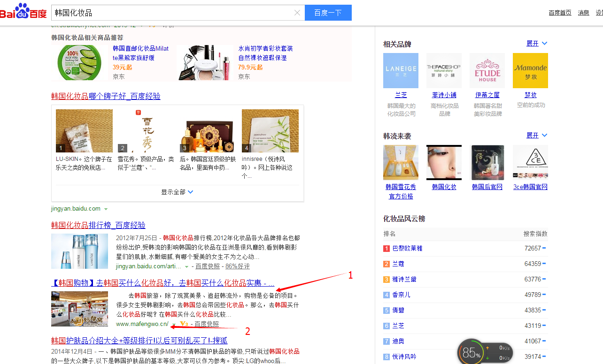Click the LANEIGE brand logo
The image size is (603, 364).
pos(401,70)
